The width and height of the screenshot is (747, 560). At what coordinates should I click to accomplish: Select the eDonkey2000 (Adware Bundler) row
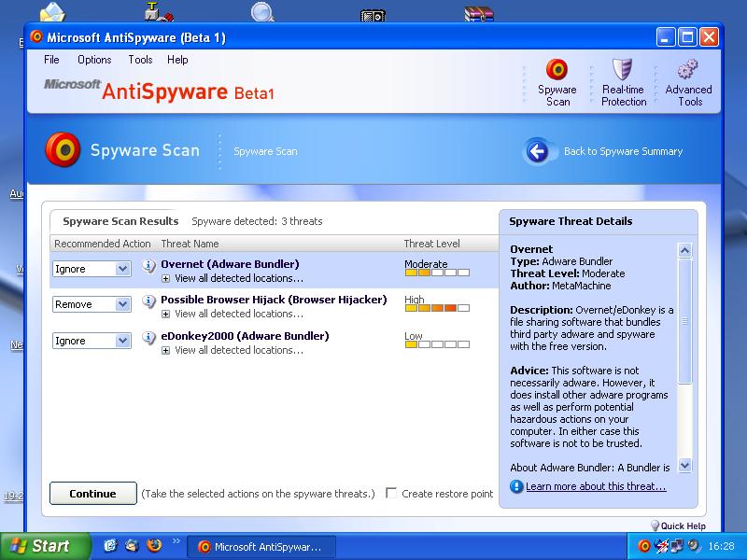[275, 343]
